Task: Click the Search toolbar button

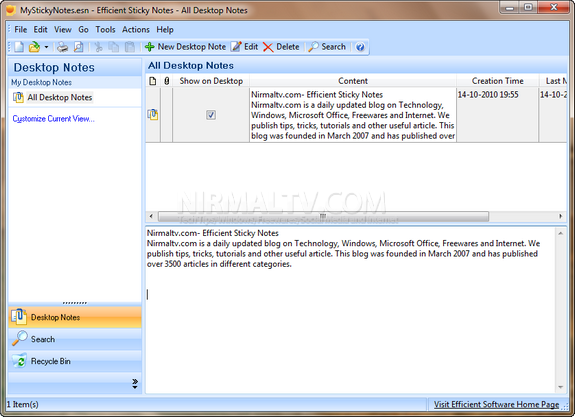Action: click(x=327, y=47)
